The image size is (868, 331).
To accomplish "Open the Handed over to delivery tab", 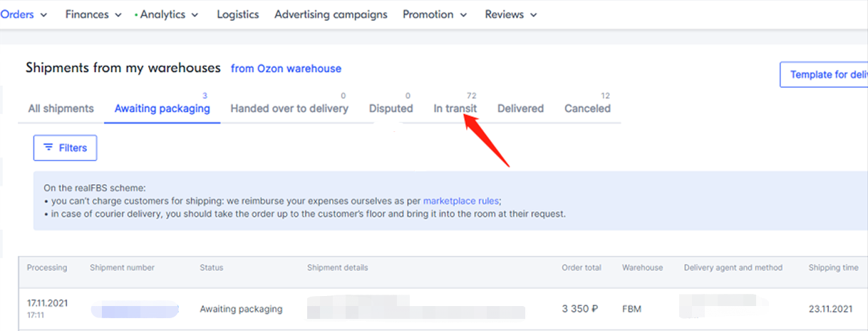I will pos(289,108).
